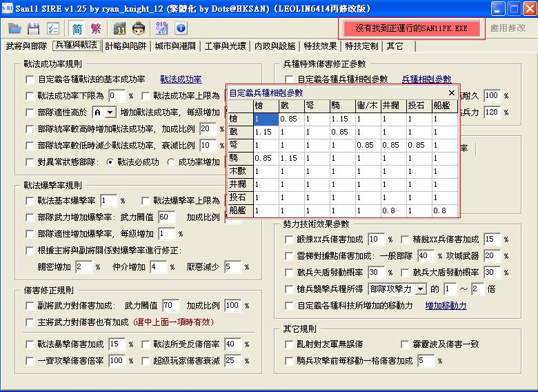Click the character face icon
Screen dimensions: 538x392
pos(138,28)
